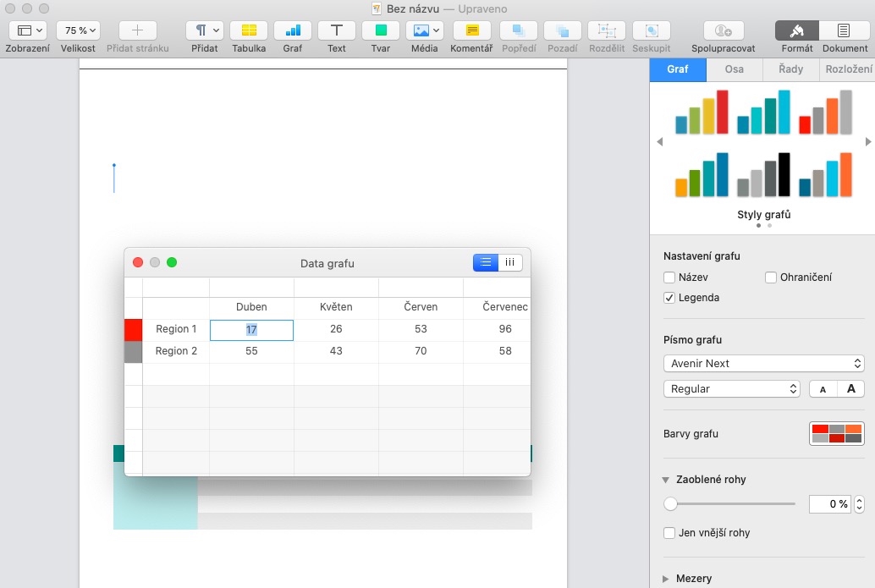Image resolution: width=875 pixels, height=588 pixels.
Task: Click the Spolupracovat collaborate icon
Action: pyautogui.click(x=723, y=30)
